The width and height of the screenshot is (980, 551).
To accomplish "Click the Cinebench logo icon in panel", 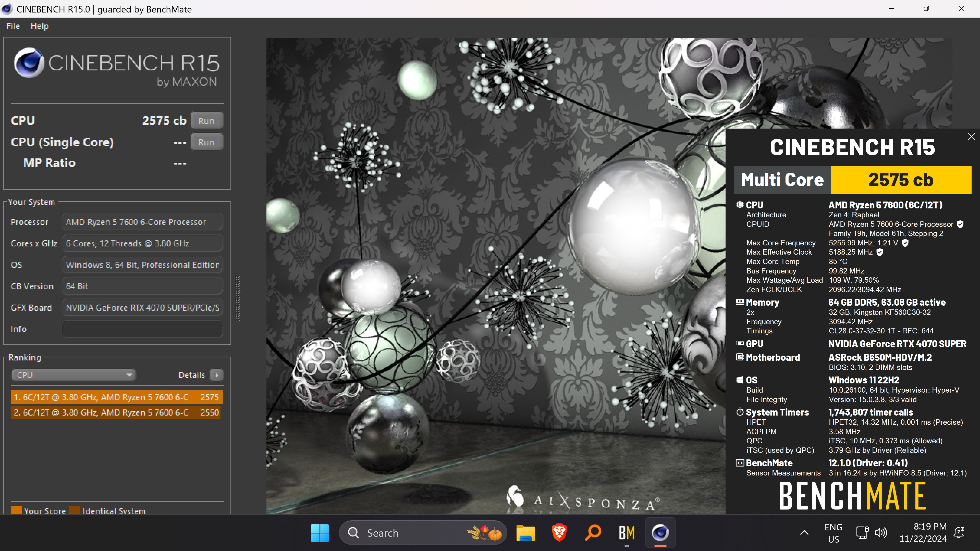I will pyautogui.click(x=29, y=63).
